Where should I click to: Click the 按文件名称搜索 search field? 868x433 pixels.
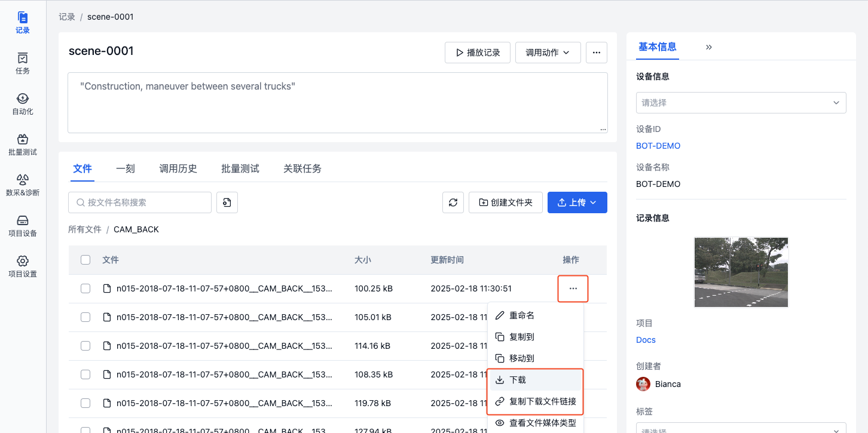(140, 202)
